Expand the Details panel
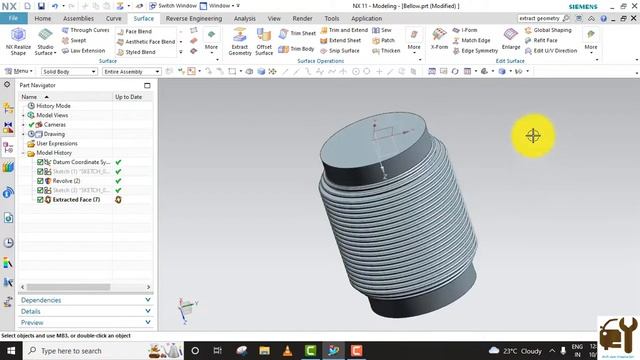640x360 pixels. (86, 311)
